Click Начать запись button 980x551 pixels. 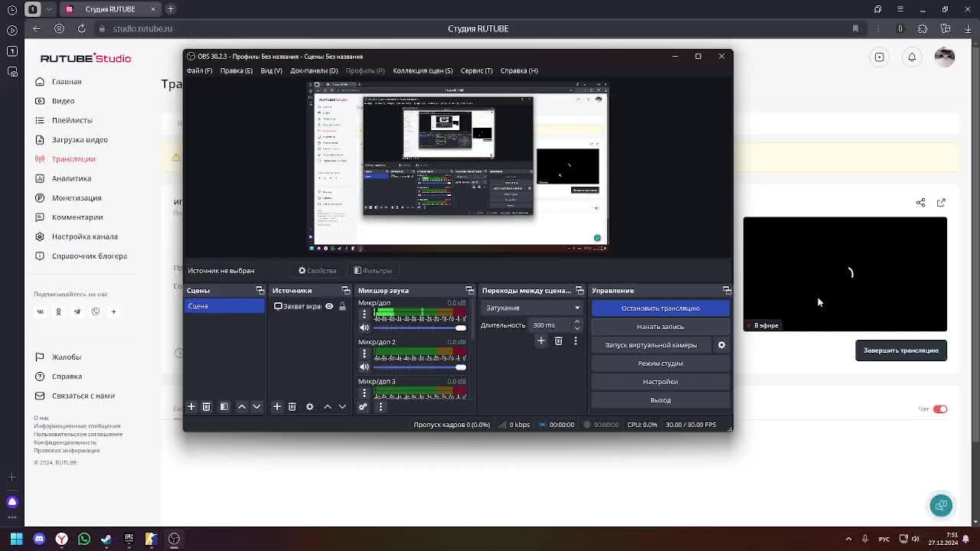(660, 327)
